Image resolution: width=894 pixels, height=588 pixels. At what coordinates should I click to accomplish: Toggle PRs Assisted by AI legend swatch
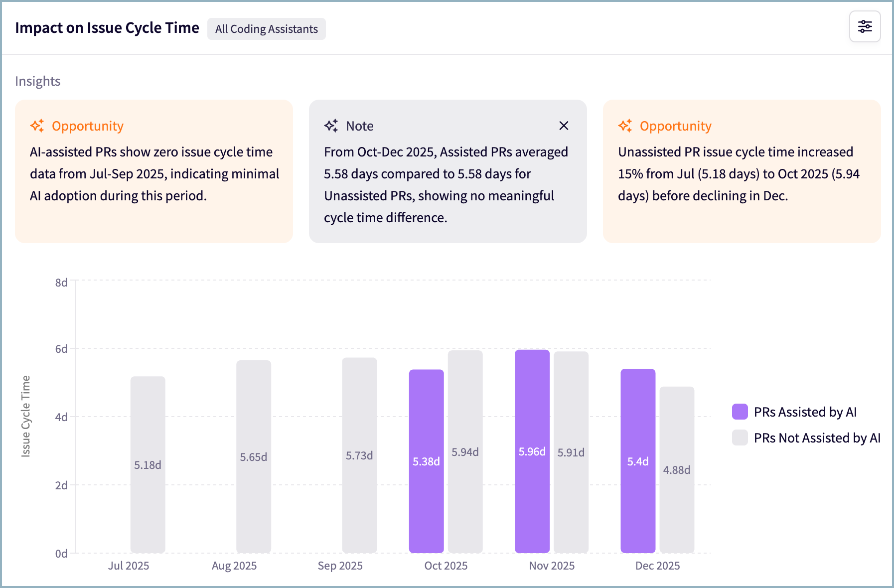(740, 412)
